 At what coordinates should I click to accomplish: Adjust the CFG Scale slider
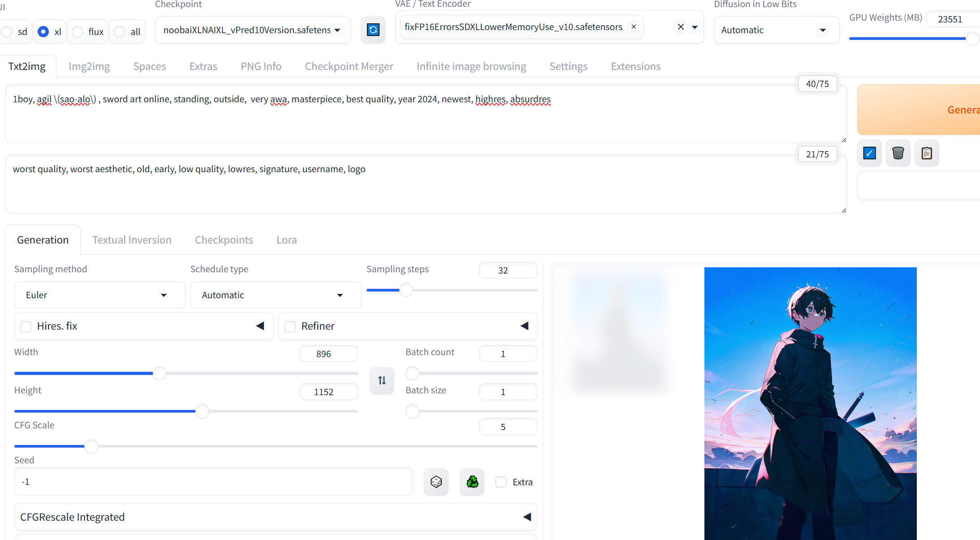click(x=276, y=446)
